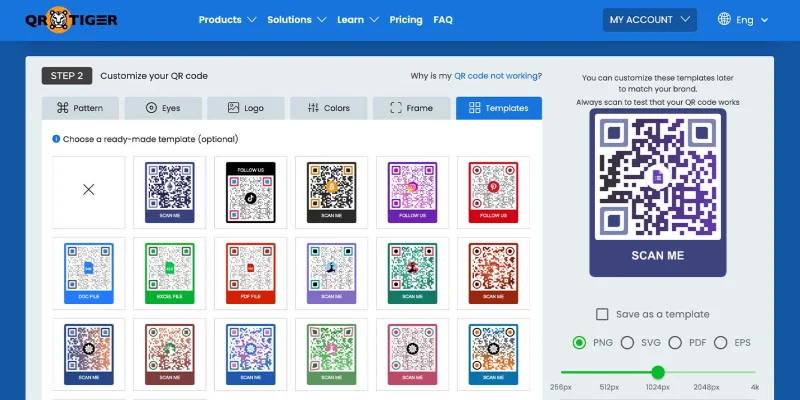Click the globe language icon
This screenshot has width=800, height=400.
(724, 19)
